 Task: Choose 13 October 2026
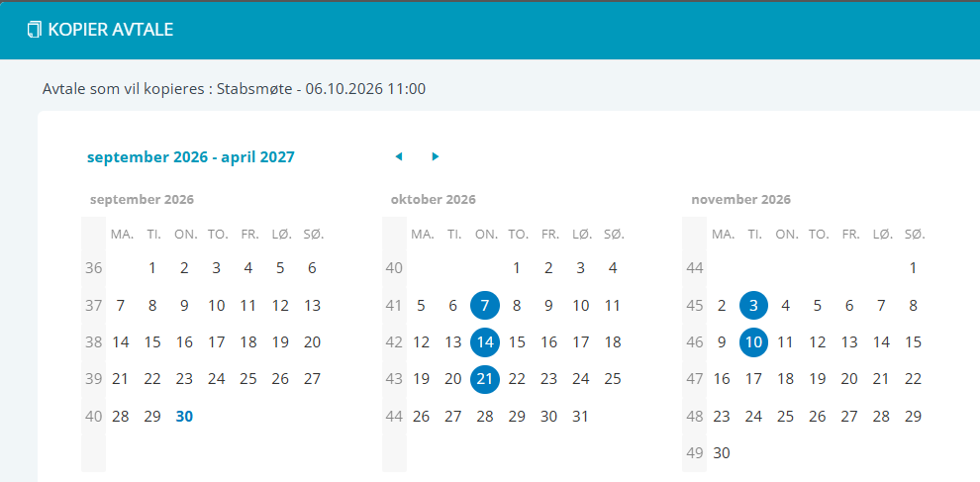(x=453, y=342)
